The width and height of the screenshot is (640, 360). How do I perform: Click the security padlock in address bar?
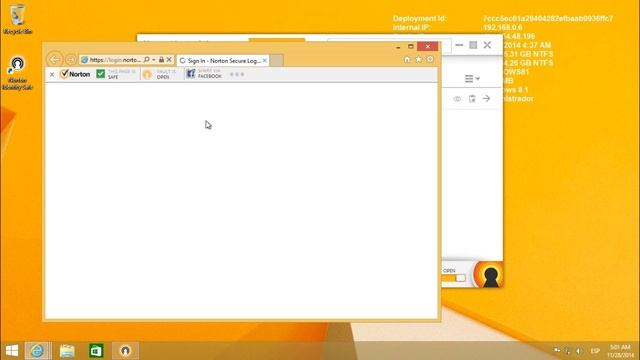pyautogui.click(x=161, y=60)
